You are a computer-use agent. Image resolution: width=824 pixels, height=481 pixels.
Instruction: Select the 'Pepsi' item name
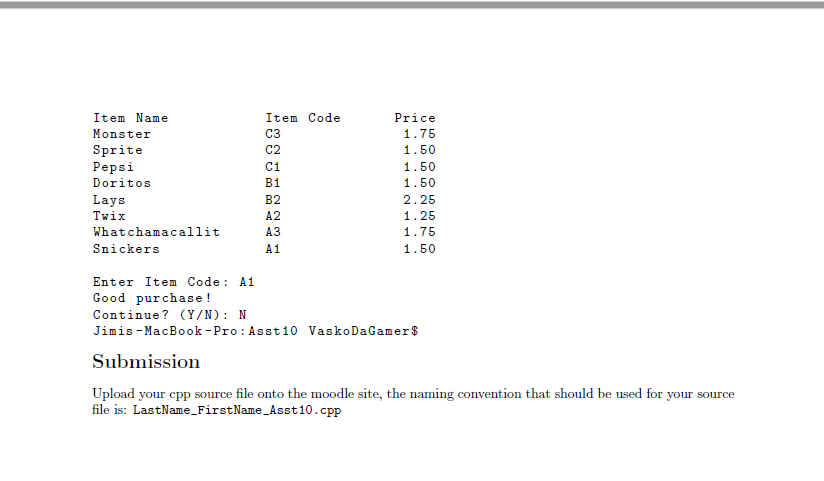[113, 167]
